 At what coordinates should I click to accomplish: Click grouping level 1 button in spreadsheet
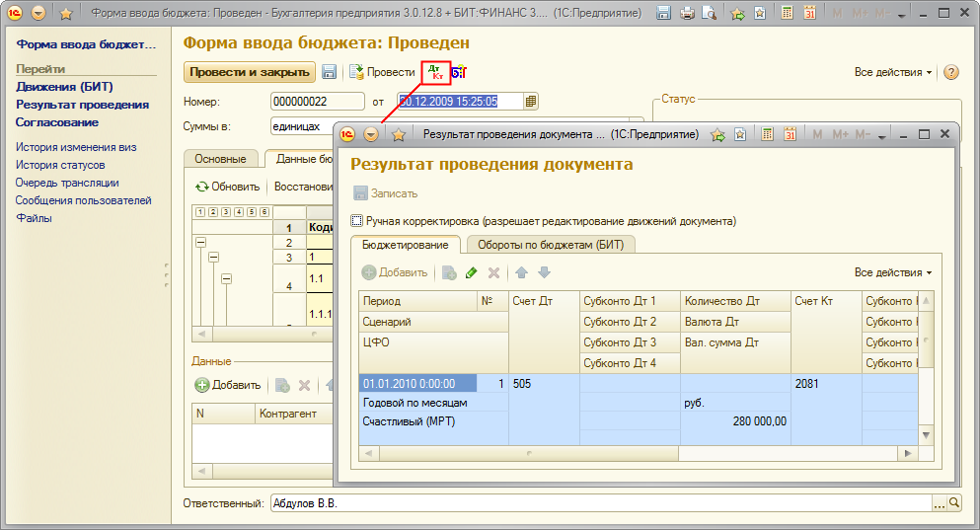click(200, 212)
